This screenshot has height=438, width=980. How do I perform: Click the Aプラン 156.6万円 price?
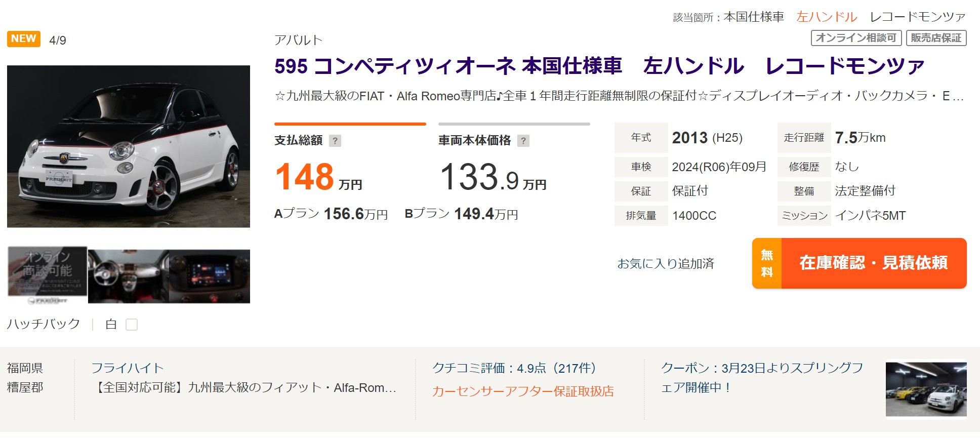(331, 214)
